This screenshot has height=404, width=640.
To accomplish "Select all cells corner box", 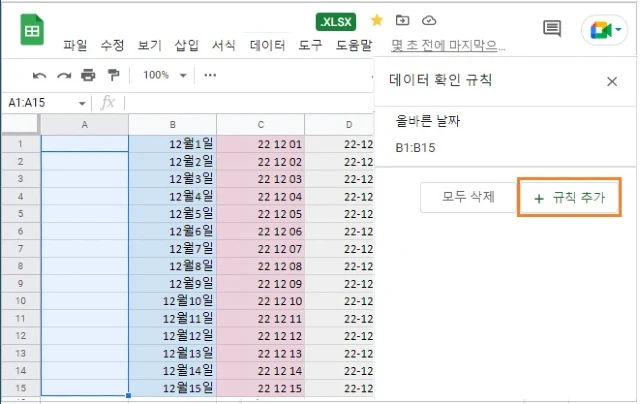I will tap(20, 124).
